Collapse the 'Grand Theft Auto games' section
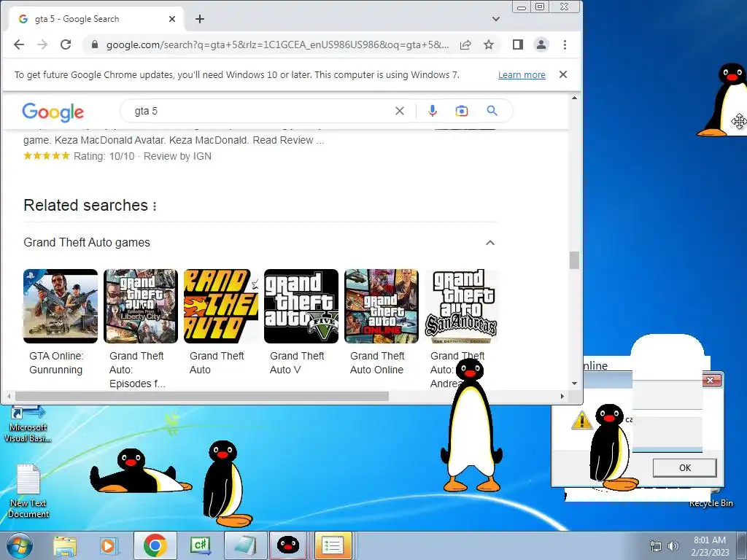 click(x=489, y=243)
